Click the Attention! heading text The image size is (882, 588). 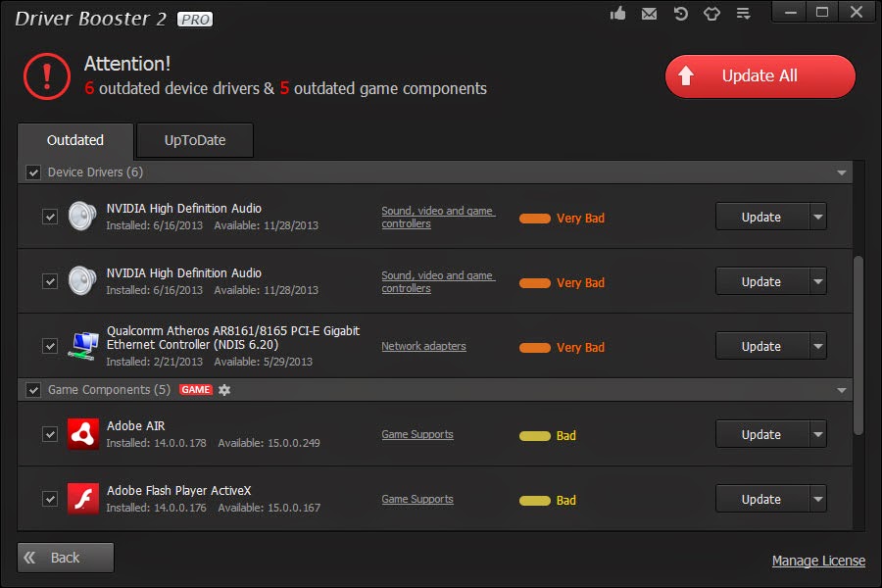[127, 64]
